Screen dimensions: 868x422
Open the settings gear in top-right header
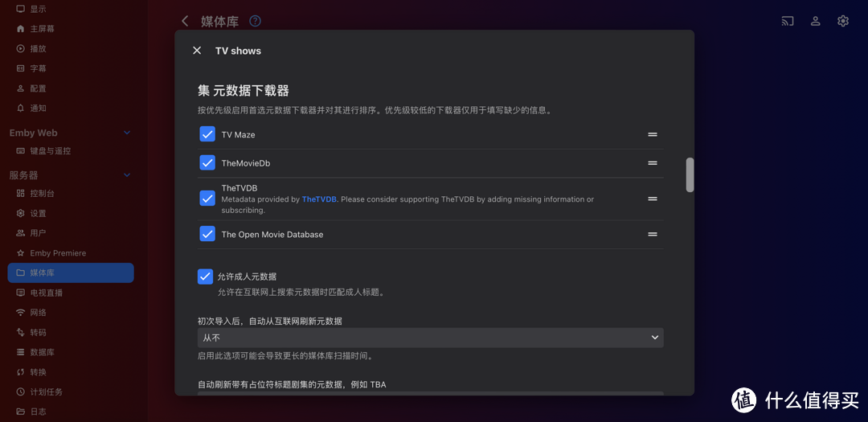(842, 21)
